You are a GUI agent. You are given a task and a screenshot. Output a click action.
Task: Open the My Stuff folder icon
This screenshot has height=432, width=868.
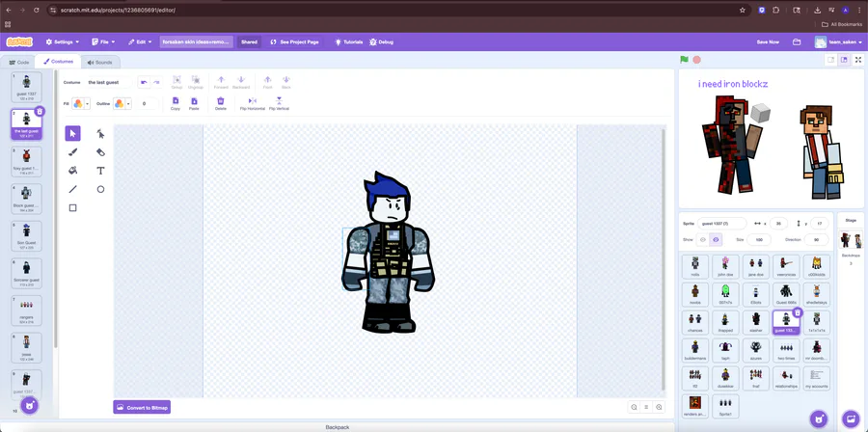[x=797, y=42]
